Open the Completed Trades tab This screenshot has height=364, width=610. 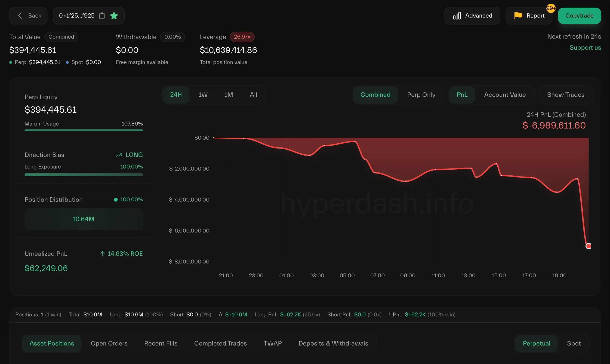pos(220,343)
